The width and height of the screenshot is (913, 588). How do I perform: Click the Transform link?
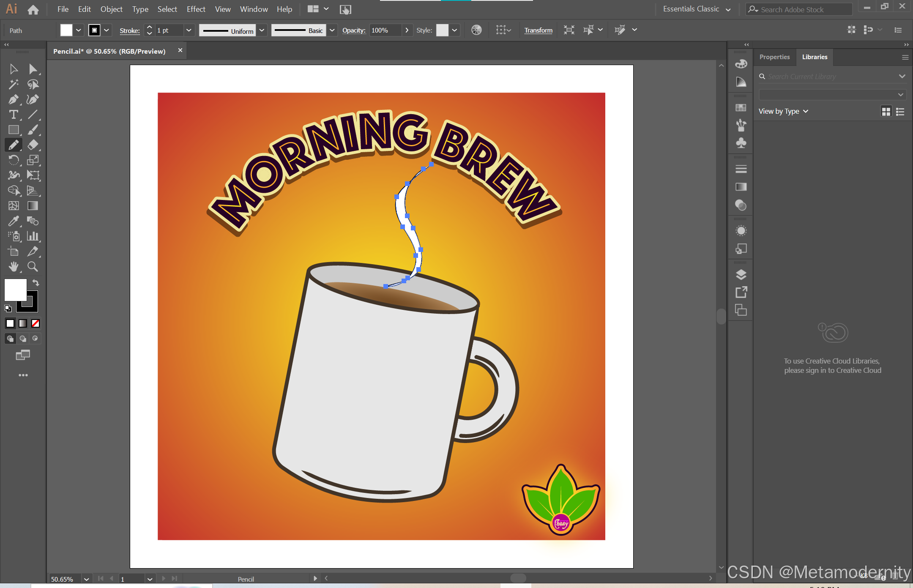click(x=538, y=30)
